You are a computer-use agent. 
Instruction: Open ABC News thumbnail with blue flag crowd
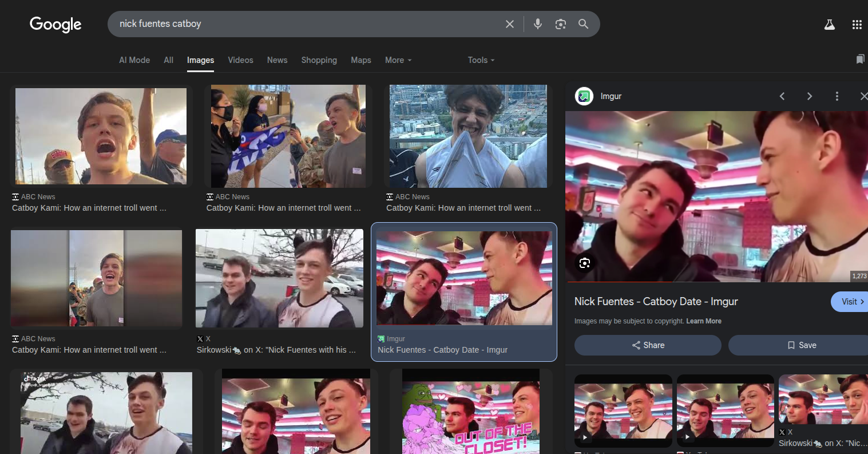(288, 136)
